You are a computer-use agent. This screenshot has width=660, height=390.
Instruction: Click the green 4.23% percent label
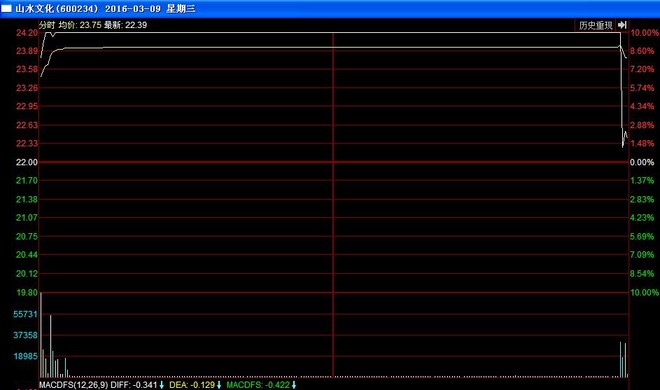642,218
